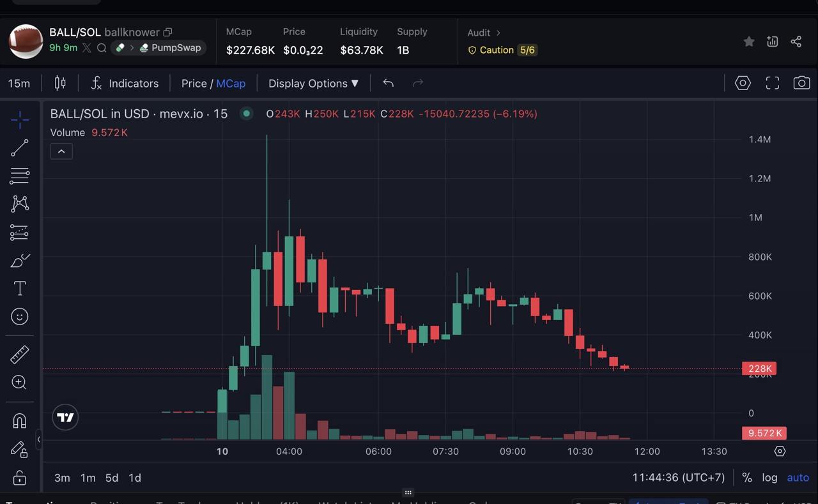818x504 pixels.
Task: Activate the zoom in tool
Action: pyautogui.click(x=20, y=382)
